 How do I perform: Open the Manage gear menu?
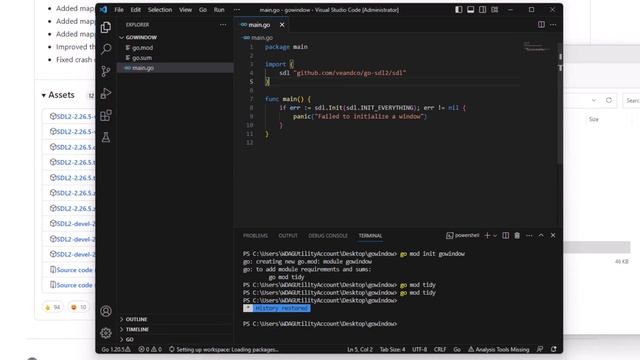106,333
